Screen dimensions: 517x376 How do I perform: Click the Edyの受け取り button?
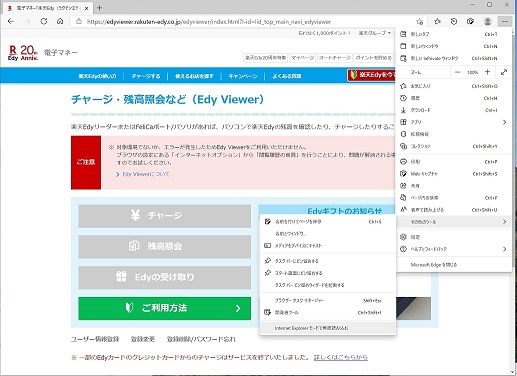165,277
